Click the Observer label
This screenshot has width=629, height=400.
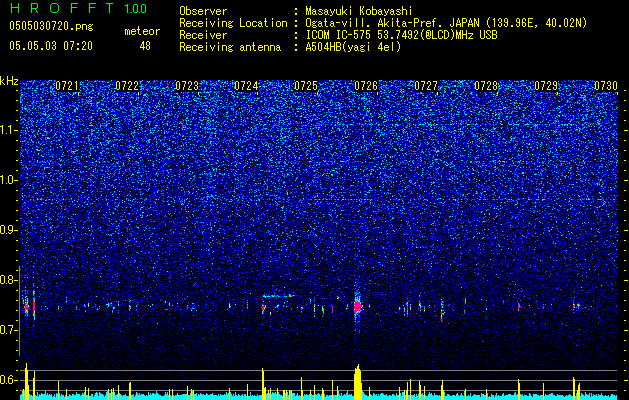(x=203, y=11)
